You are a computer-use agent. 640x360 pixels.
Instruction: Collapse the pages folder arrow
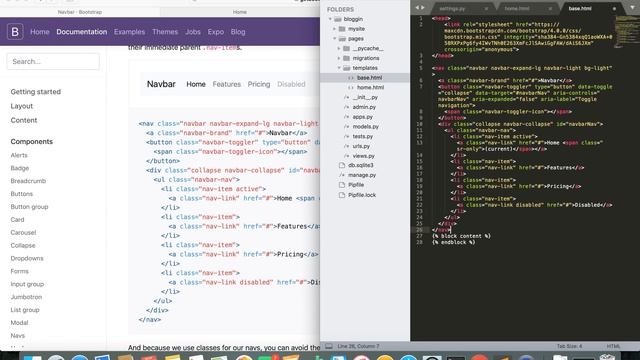(335, 39)
